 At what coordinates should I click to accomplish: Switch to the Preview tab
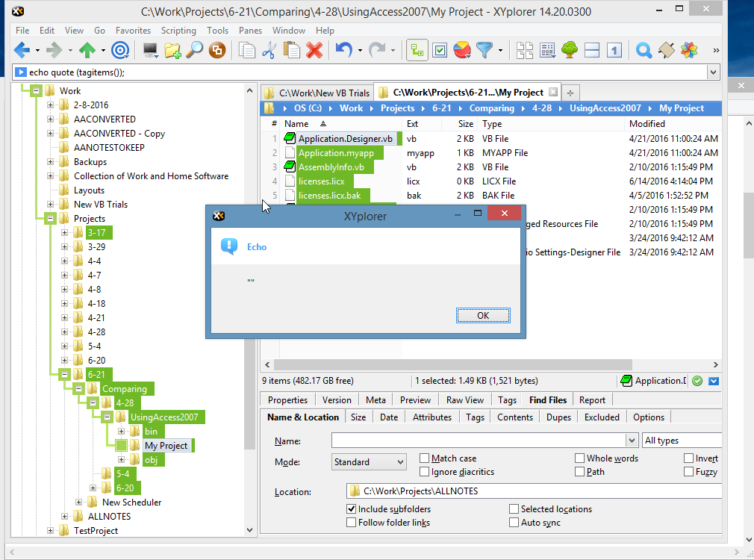[415, 400]
